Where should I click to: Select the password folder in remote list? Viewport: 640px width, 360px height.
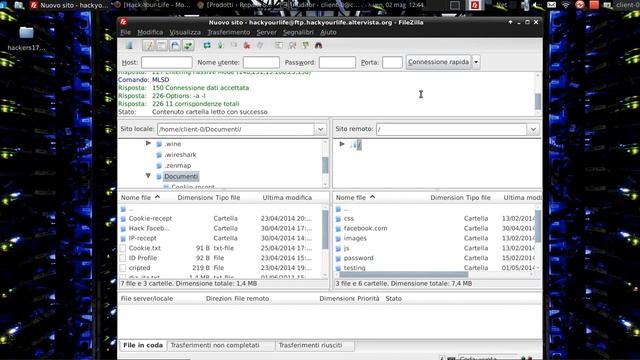(x=358, y=258)
